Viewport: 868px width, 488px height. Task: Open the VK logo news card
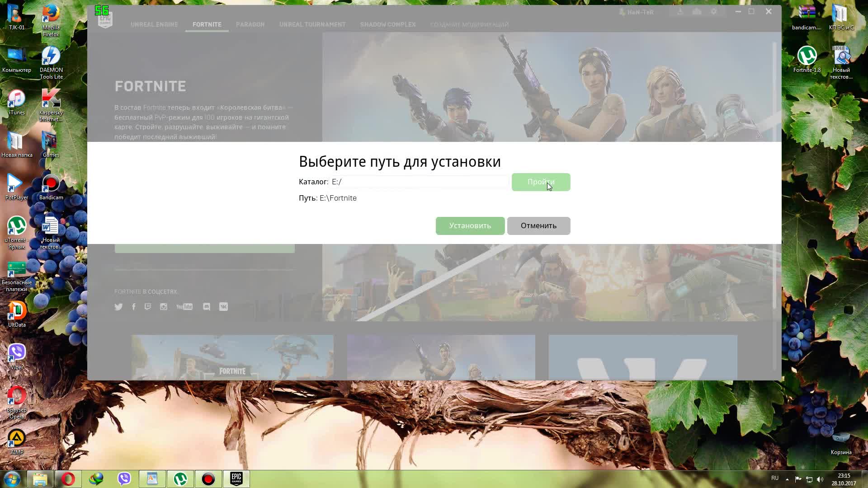click(642, 357)
